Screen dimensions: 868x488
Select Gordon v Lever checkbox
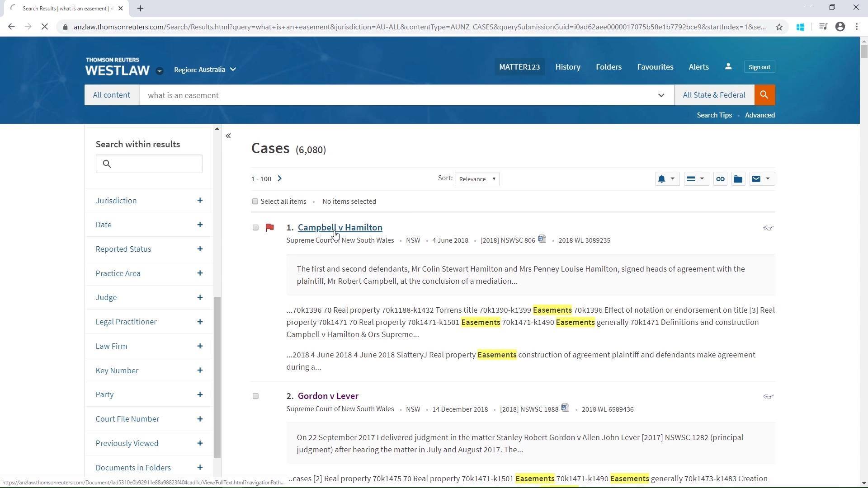point(255,396)
